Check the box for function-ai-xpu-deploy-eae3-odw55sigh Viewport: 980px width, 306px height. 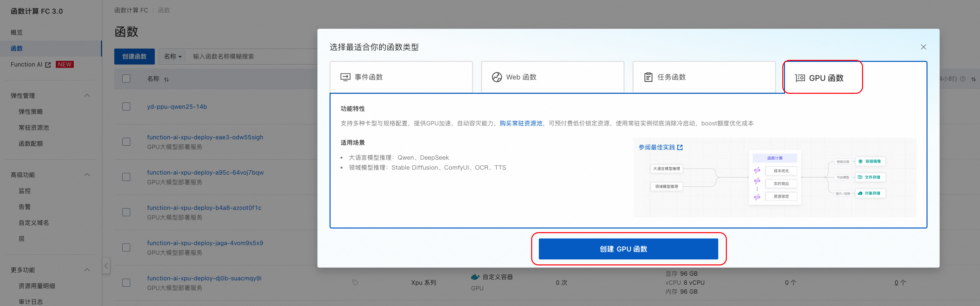click(x=126, y=142)
